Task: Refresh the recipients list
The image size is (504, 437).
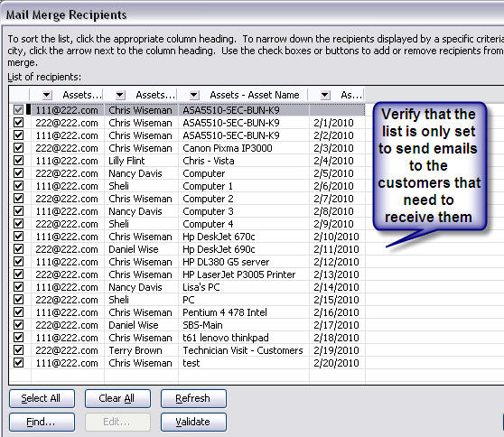Action: tap(193, 398)
